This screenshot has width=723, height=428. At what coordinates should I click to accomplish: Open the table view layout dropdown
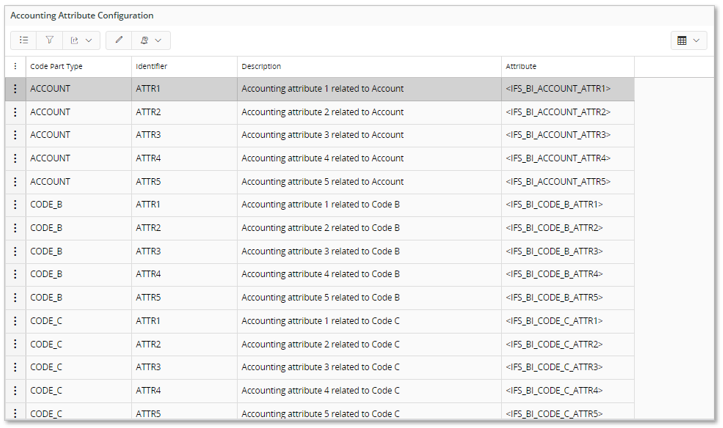point(688,41)
